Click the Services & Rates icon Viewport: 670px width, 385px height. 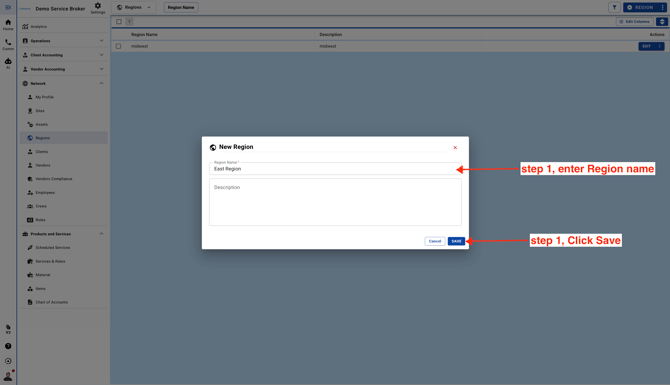pos(30,261)
